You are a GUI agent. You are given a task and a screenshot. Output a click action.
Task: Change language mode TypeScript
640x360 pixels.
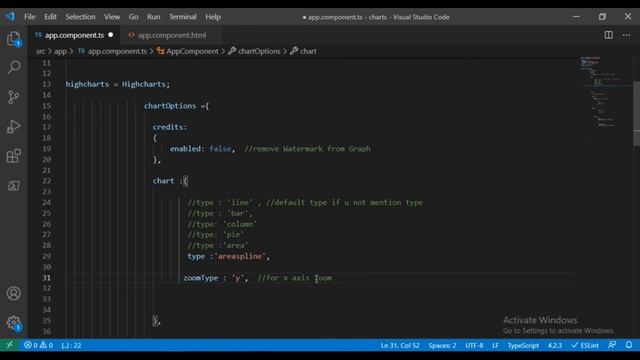click(x=523, y=345)
